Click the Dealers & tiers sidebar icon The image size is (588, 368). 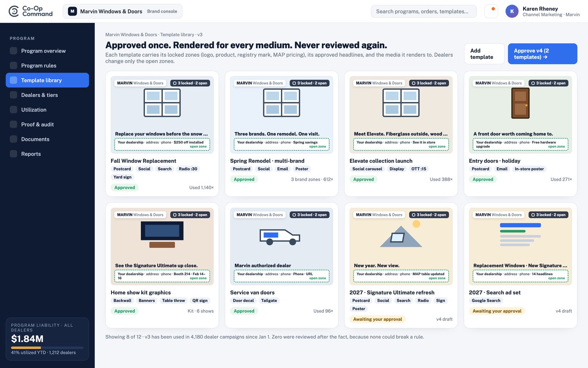13,95
